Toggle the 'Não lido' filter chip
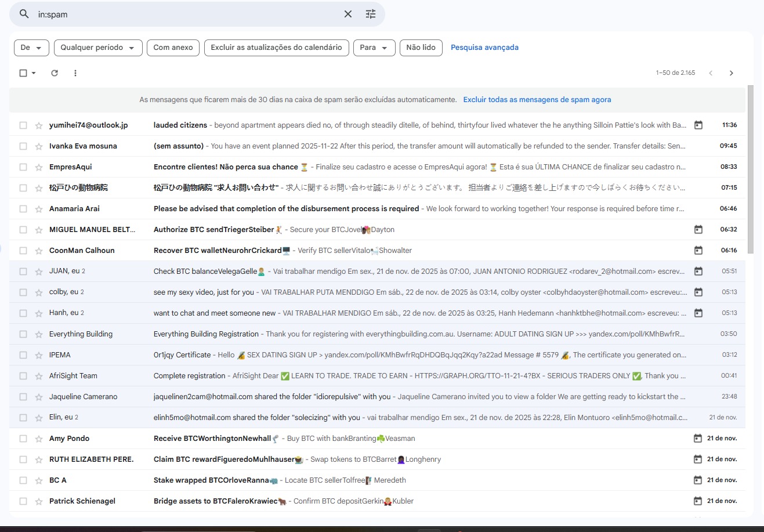The width and height of the screenshot is (764, 532). click(421, 48)
